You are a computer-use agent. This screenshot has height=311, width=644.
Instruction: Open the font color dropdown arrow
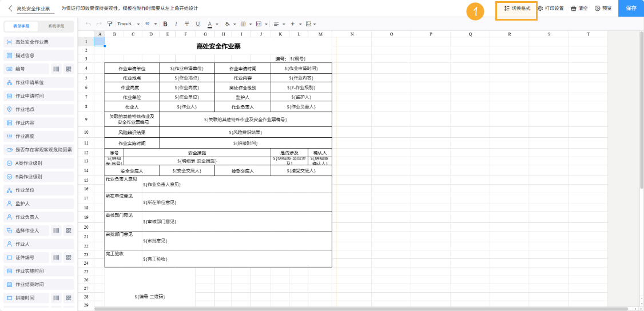217,24
